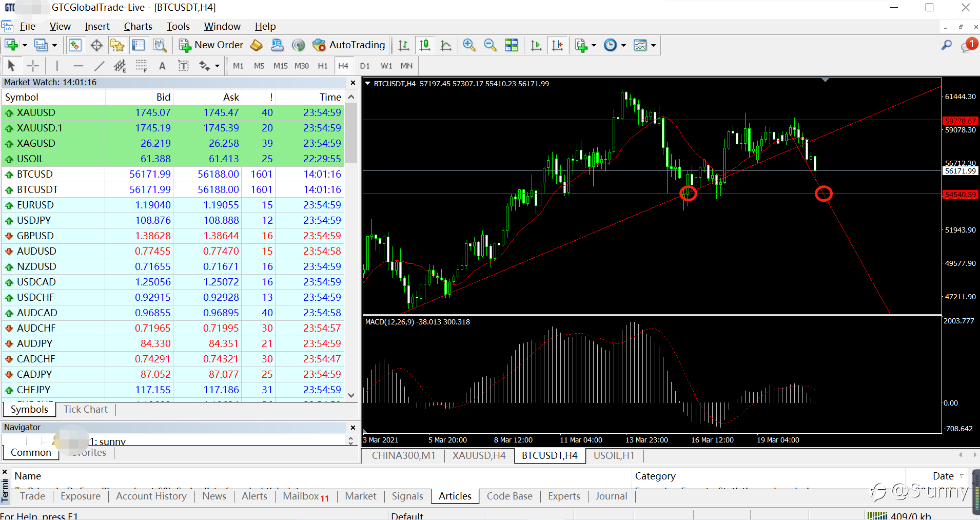Toggle Navigator panel star-folder icon

tap(117, 45)
